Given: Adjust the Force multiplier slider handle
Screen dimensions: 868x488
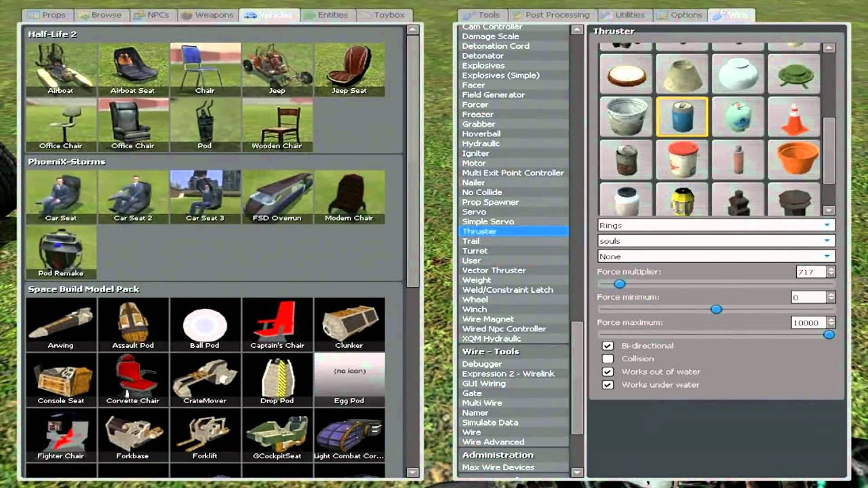Looking at the screenshot, I should tap(619, 284).
